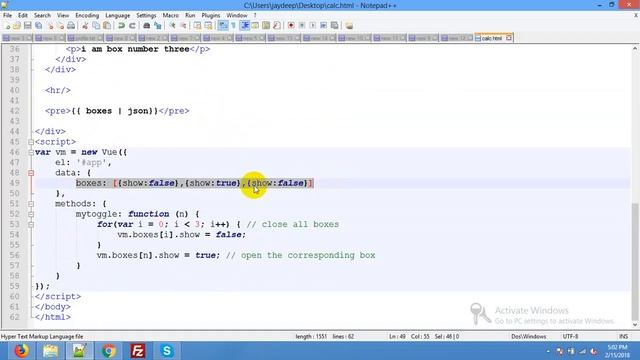The width and height of the screenshot is (640, 360).
Task: Redo the edit from the toolbar
Action: click(x=132, y=26)
